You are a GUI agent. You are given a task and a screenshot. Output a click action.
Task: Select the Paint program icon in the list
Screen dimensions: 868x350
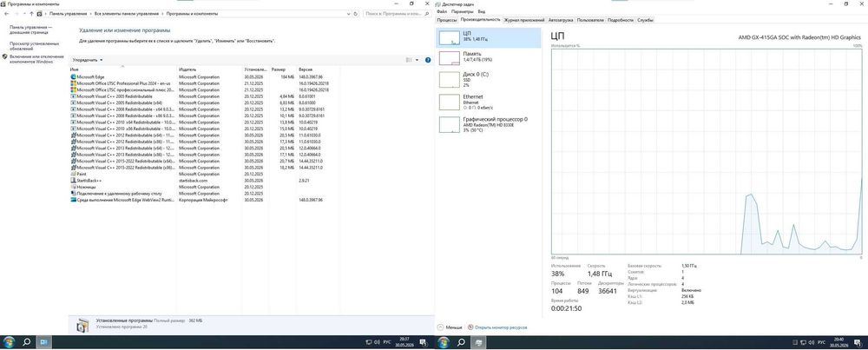74,174
